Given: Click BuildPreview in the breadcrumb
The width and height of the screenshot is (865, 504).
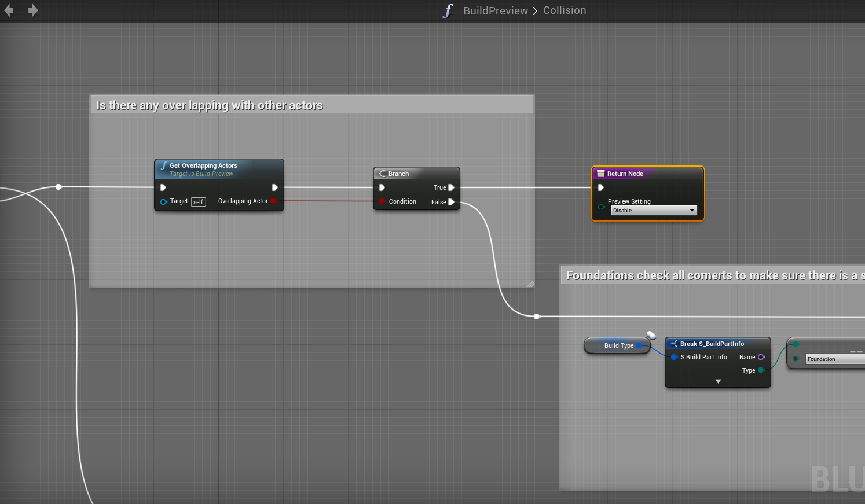Looking at the screenshot, I should (x=495, y=10).
